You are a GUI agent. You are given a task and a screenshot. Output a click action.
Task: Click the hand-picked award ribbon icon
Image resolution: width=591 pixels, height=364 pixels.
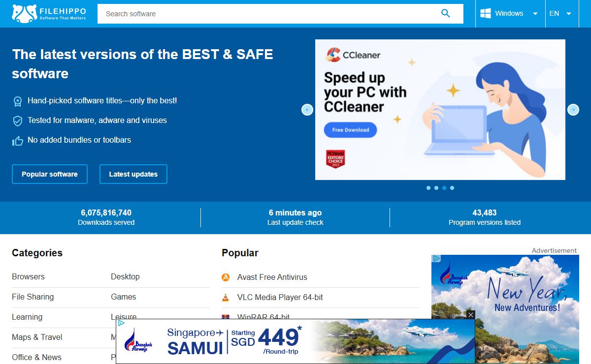coord(18,101)
